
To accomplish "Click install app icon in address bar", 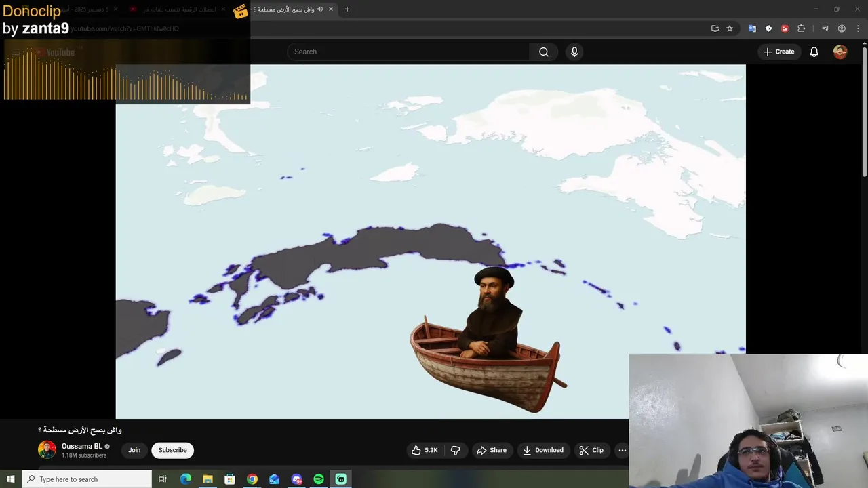I will (x=715, y=28).
